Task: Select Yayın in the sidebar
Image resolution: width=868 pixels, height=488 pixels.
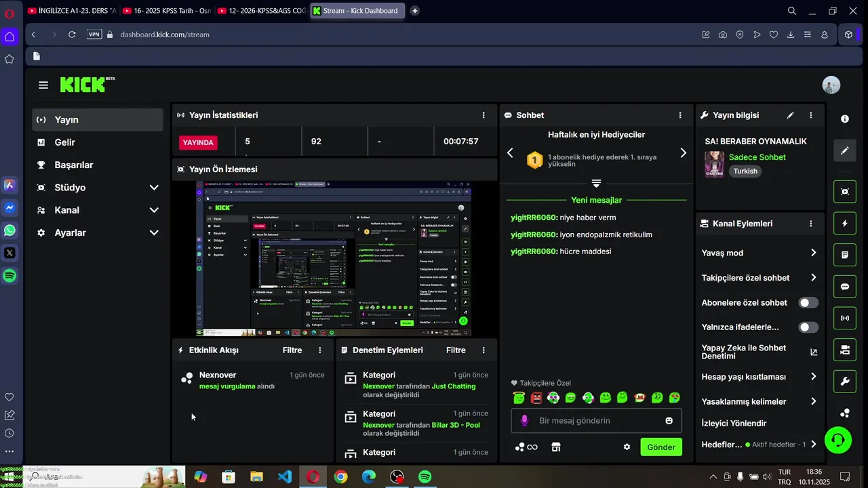Action: [x=98, y=120]
